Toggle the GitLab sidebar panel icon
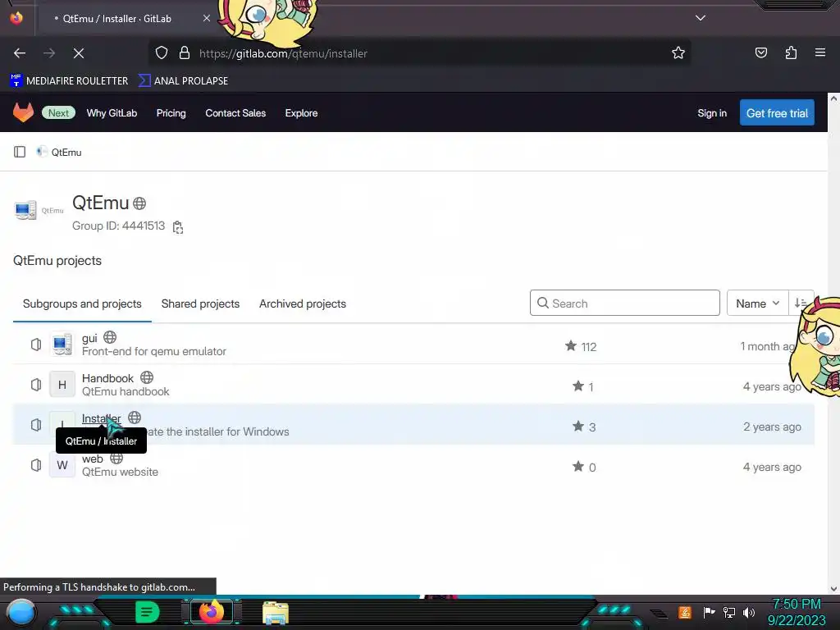This screenshot has width=840, height=630. pos(20,152)
